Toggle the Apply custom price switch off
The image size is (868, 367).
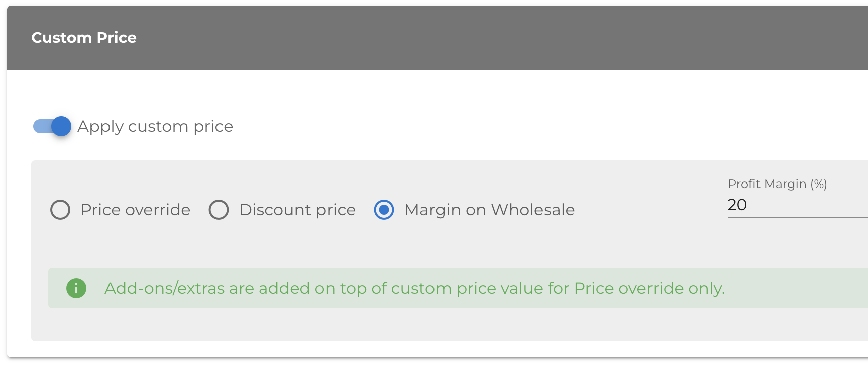pos(52,126)
